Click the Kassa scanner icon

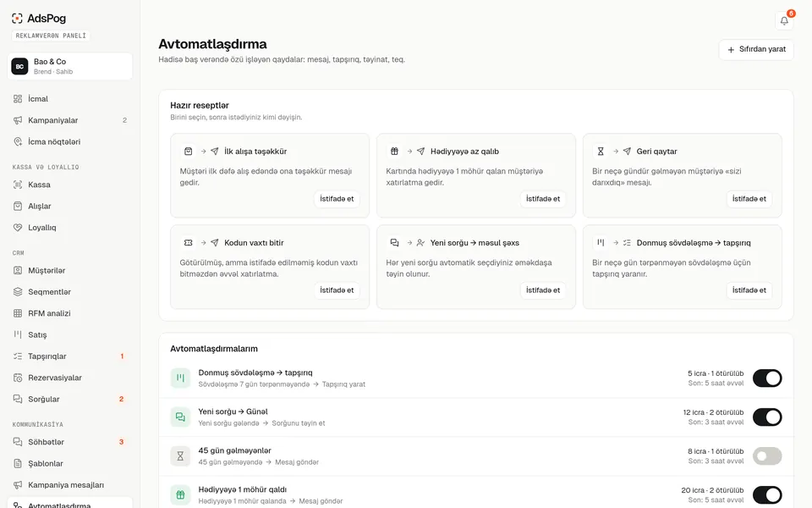18,185
